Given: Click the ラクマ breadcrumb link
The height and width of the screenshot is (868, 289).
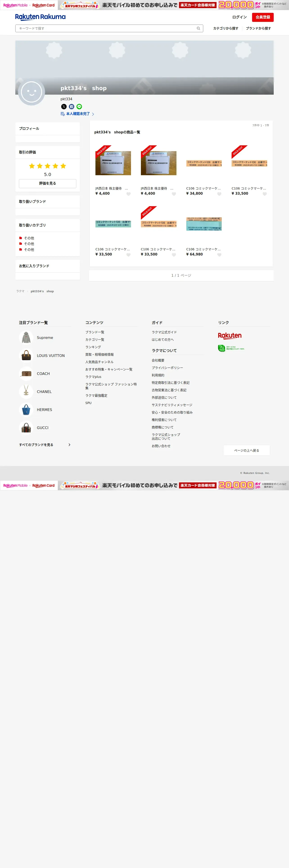Looking at the screenshot, I should click(20, 291).
